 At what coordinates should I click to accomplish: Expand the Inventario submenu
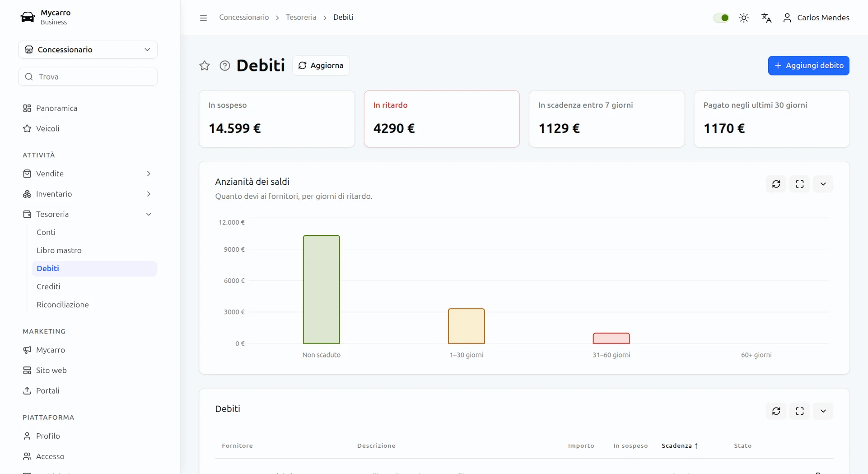[88, 194]
